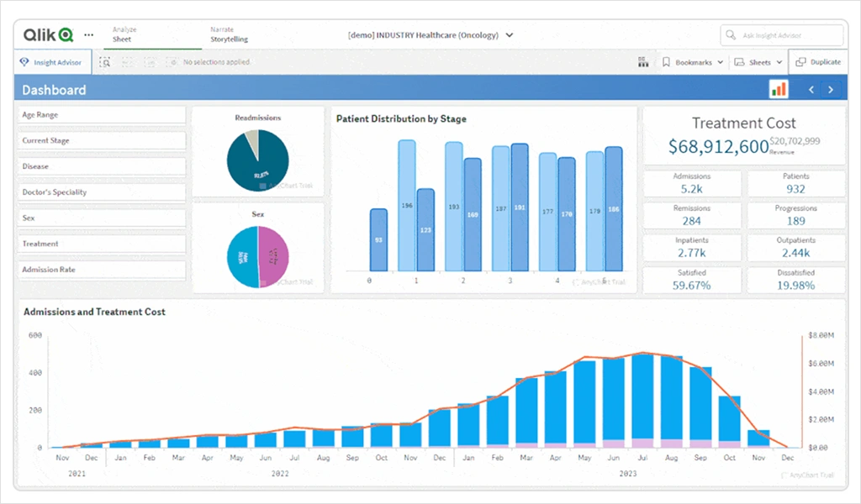This screenshot has height=504, width=861.
Task: Go to the next sheet arrow
Action: (x=831, y=90)
